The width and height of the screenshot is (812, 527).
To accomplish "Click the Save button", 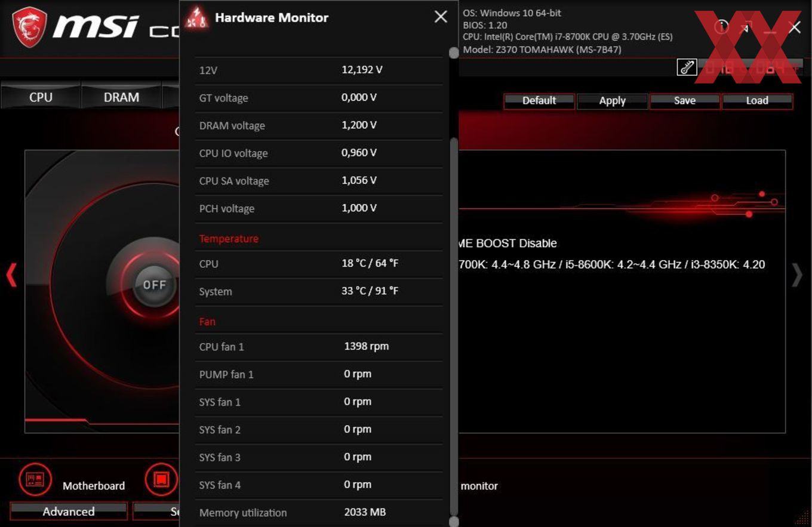I will [x=684, y=101].
